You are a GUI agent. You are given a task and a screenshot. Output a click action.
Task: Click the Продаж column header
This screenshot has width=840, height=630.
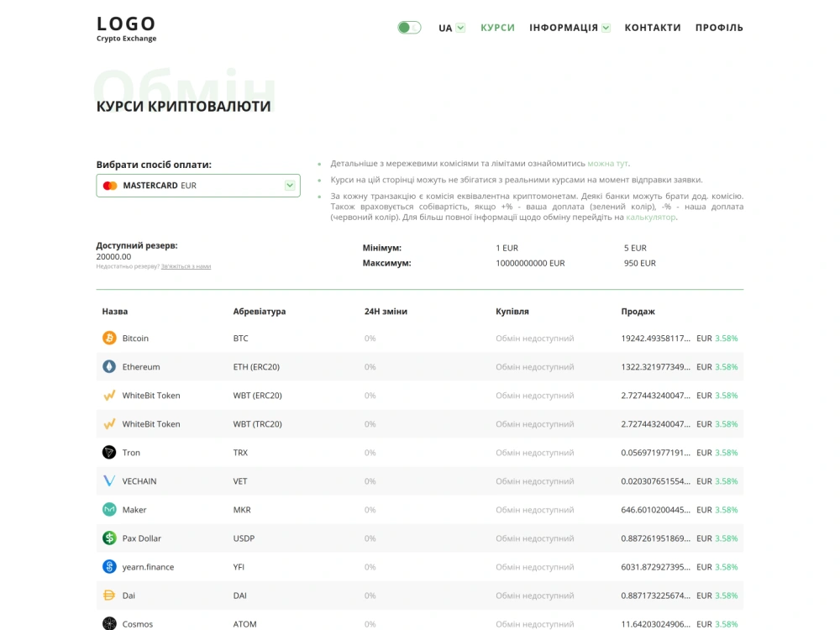(x=638, y=312)
